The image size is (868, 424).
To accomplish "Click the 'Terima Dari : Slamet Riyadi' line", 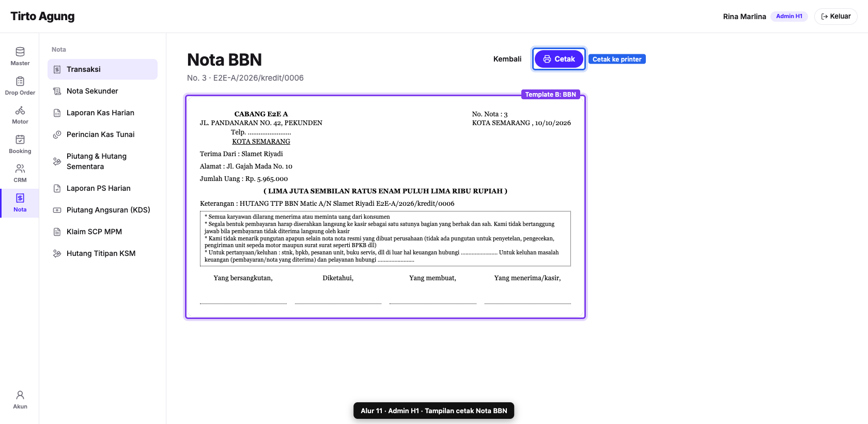I will point(241,154).
